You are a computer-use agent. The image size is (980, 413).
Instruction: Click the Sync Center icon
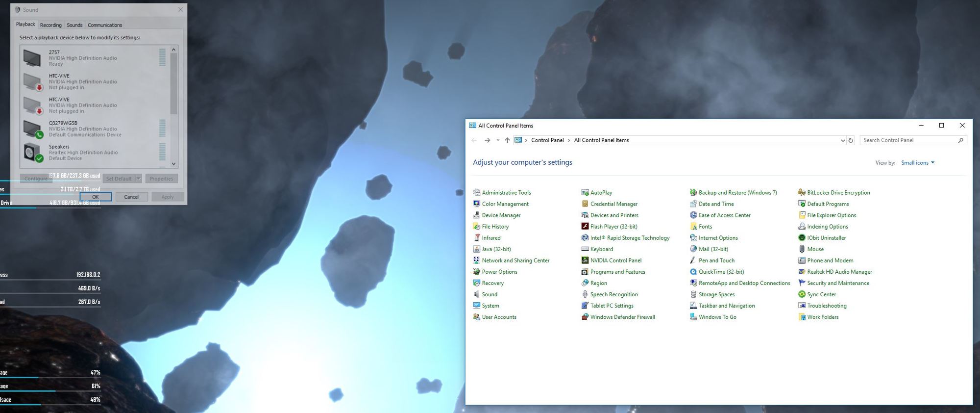click(802, 294)
